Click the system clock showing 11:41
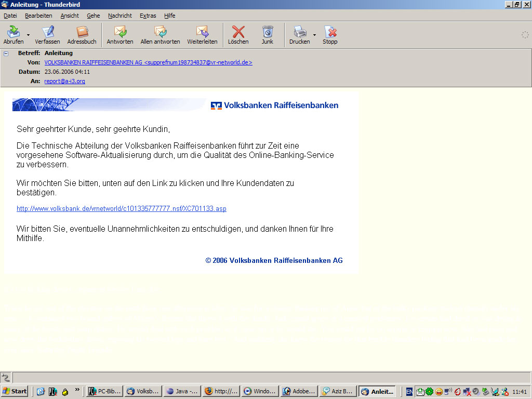This screenshot has width=532, height=399. point(520,392)
